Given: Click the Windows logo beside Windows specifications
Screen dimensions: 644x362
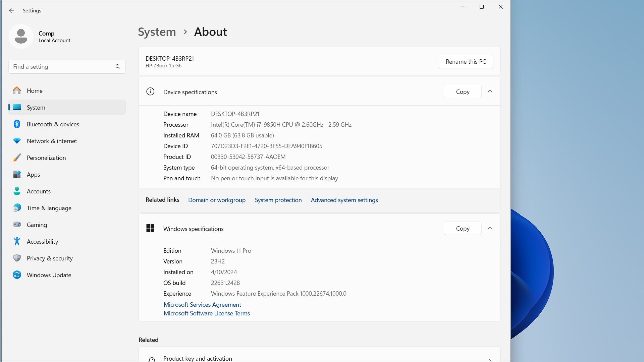Looking at the screenshot, I should point(150,228).
